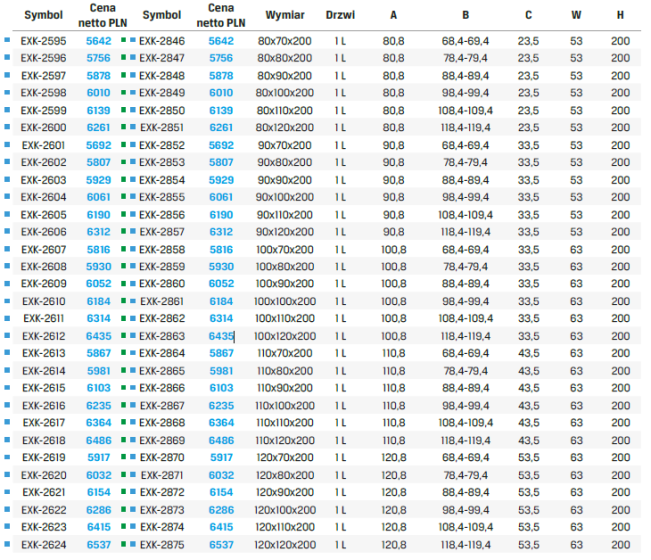Select price 5642 next to EXK-2595
The height and width of the screenshot is (560, 651).
98,41
